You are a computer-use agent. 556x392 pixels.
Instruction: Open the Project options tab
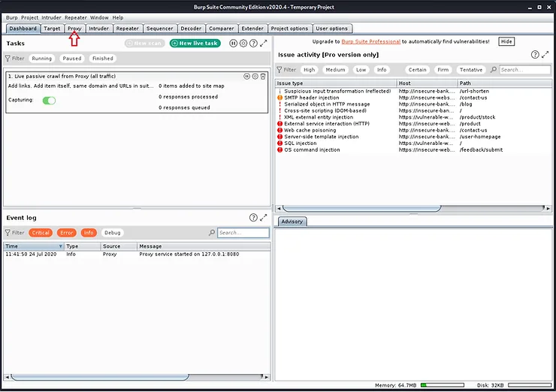click(x=289, y=29)
